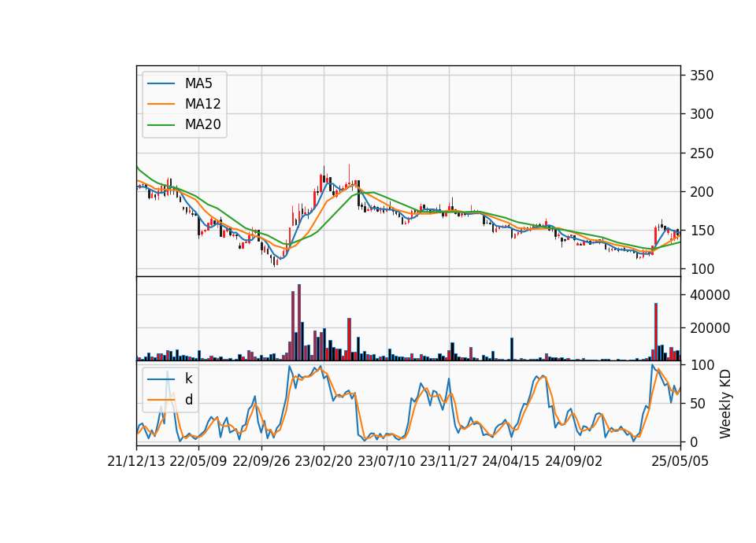Click the 200 price axis tick label
Viewport: 756px width, 543px height.
tap(702, 192)
